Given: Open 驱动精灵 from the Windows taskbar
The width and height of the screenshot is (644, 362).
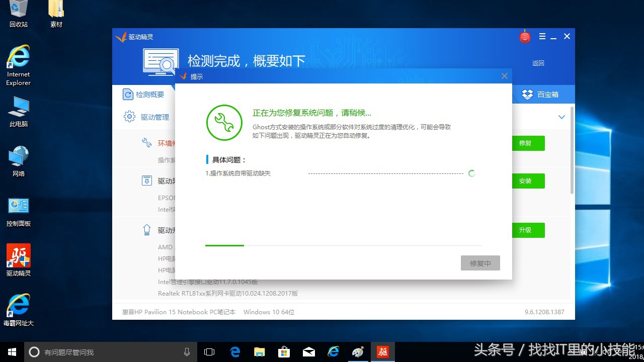Looking at the screenshot, I should pyautogui.click(x=383, y=352).
